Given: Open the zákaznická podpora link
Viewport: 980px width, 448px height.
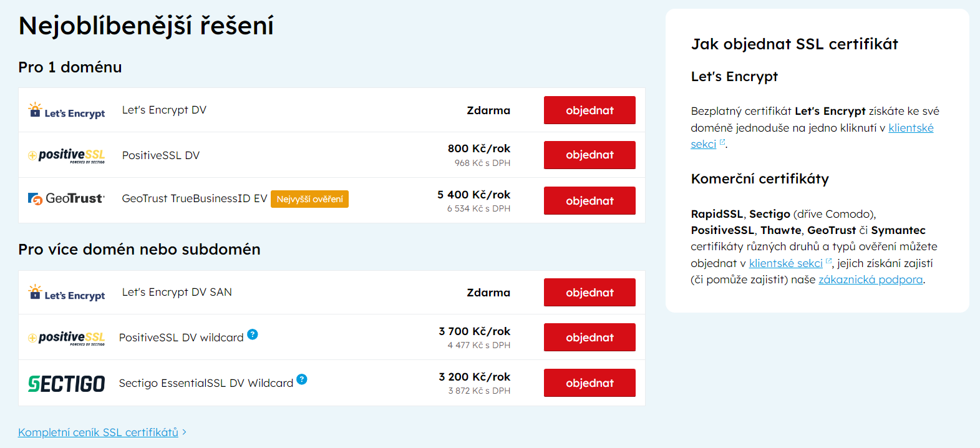Looking at the screenshot, I should 870,280.
